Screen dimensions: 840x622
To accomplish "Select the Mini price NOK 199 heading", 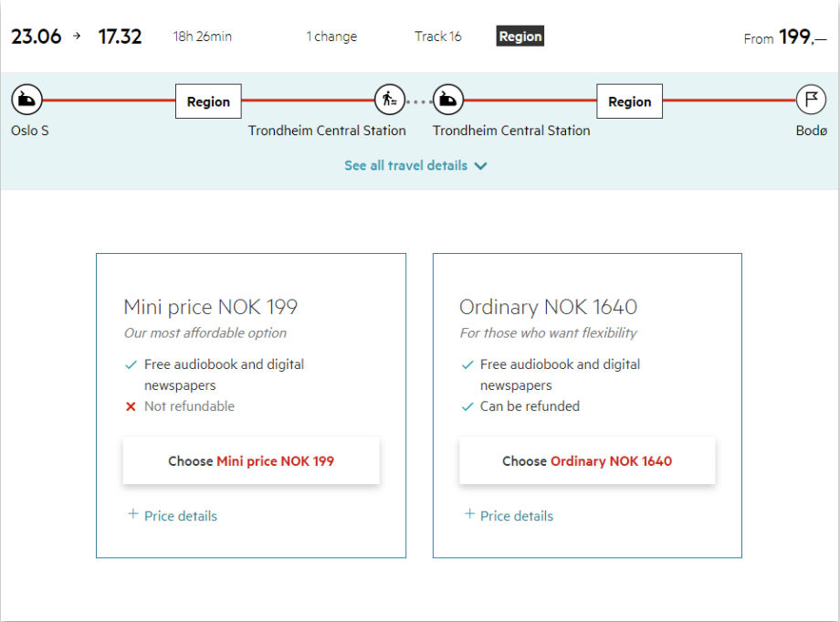I will click(x=211, y=307).
